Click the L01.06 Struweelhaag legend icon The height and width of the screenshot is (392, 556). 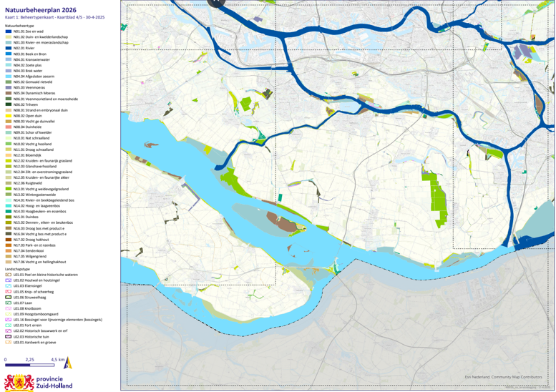tap(9, 297)
